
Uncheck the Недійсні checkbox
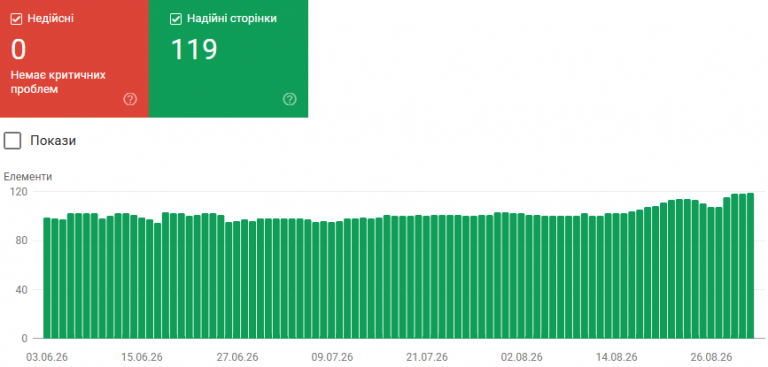click(x=17, y=19)
